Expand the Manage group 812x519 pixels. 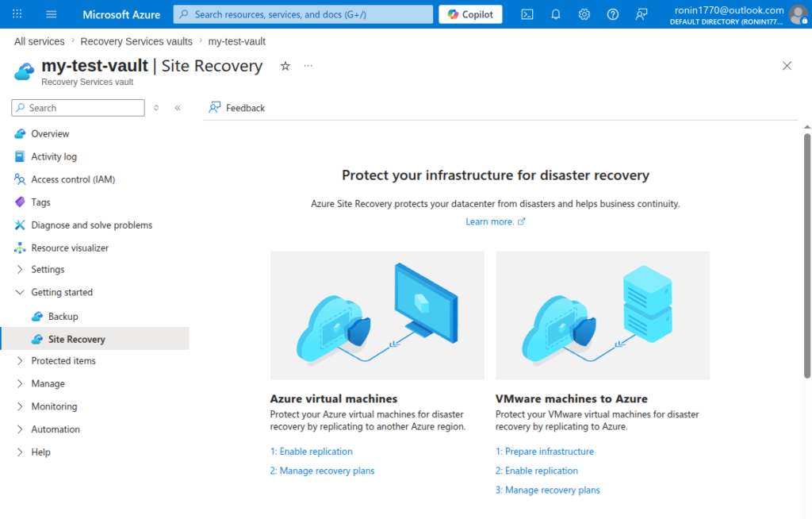coord(20,383)
